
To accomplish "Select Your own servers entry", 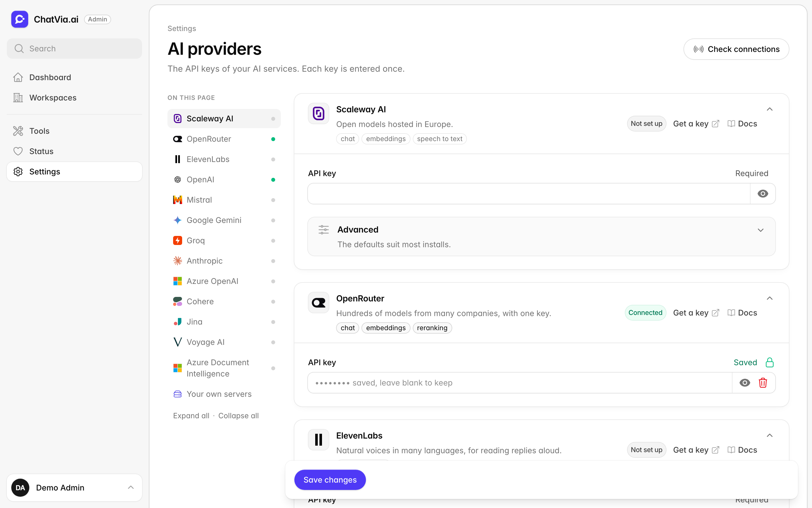I will coord(224,394).
